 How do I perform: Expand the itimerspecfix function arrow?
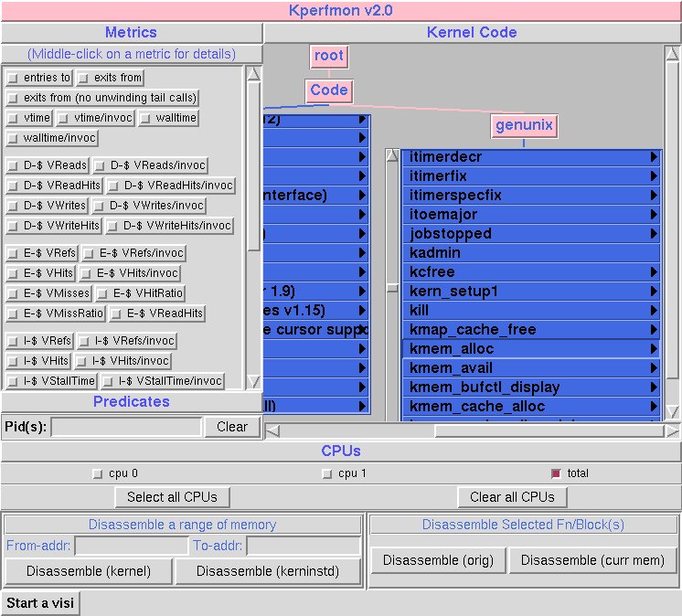click(654, 196)
